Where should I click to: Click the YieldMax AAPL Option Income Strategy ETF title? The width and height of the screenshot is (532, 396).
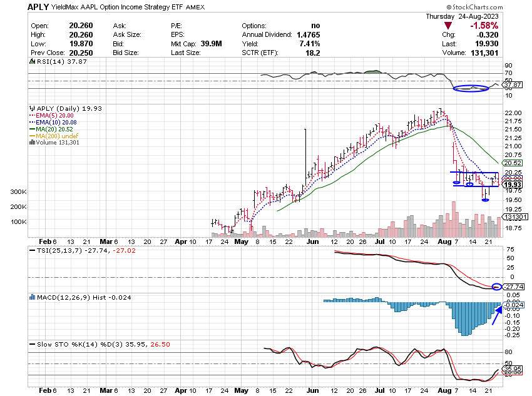click(118, 7)
